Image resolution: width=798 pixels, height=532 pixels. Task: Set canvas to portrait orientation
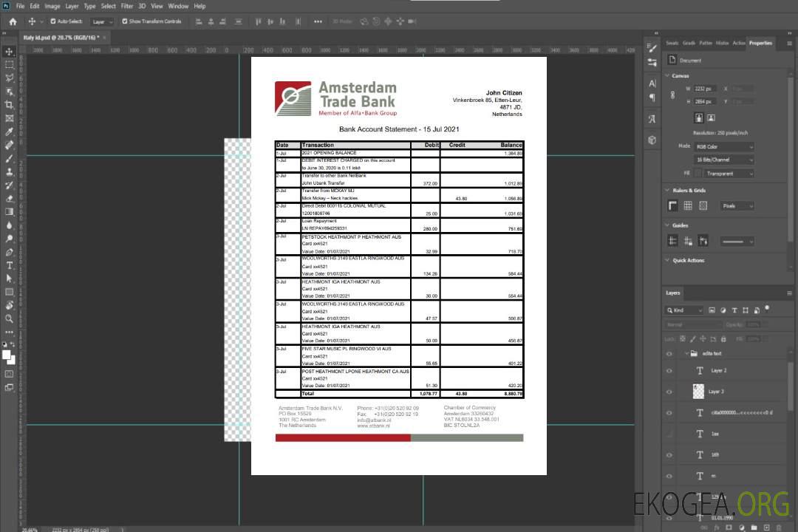pyautogui.click(x=699, y=118)
